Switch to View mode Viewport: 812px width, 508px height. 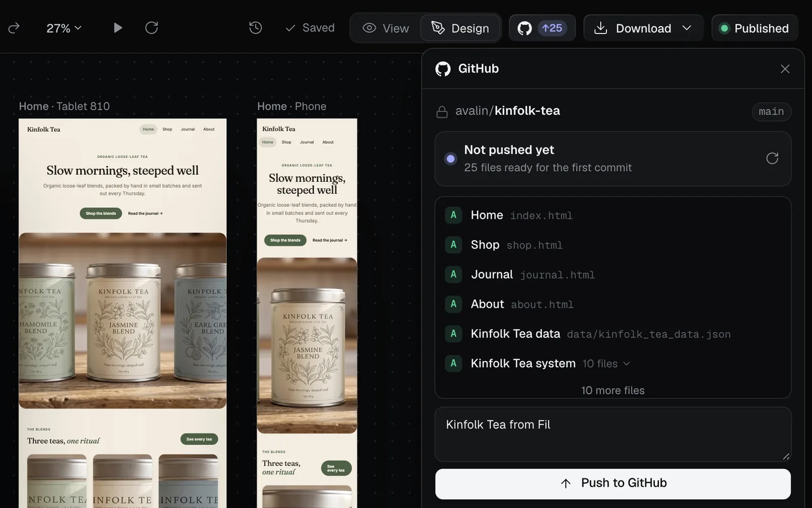tap(386, 28)
